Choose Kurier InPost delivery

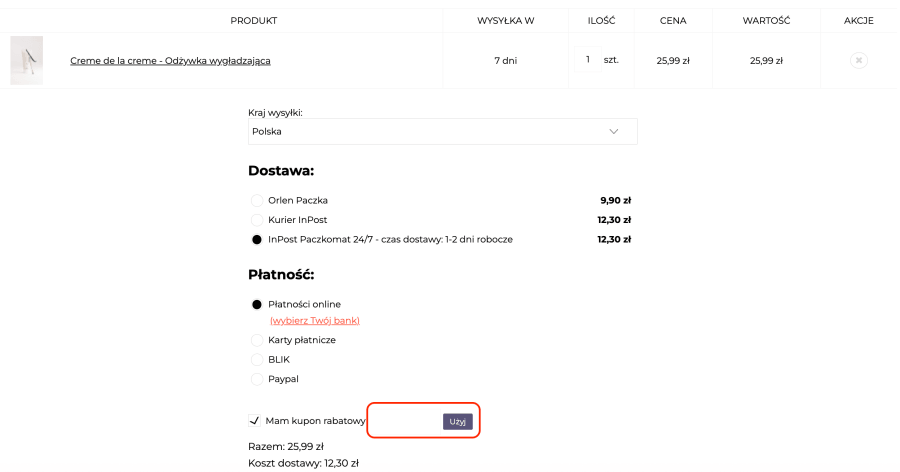257,220
